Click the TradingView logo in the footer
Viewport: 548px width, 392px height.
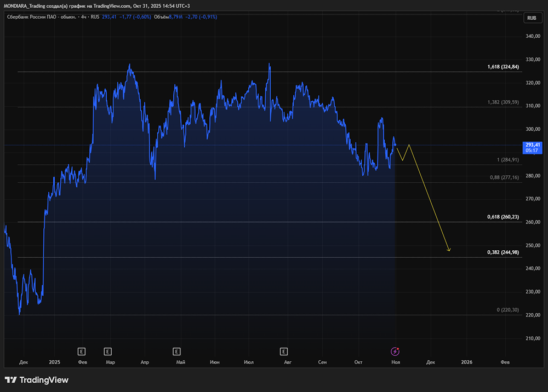tap(37, 380)
